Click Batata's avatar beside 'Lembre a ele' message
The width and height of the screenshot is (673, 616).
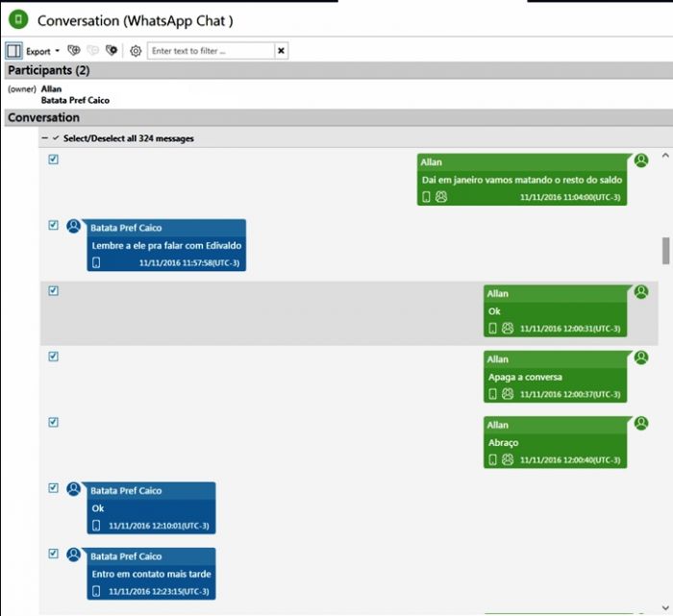point(73,226)
